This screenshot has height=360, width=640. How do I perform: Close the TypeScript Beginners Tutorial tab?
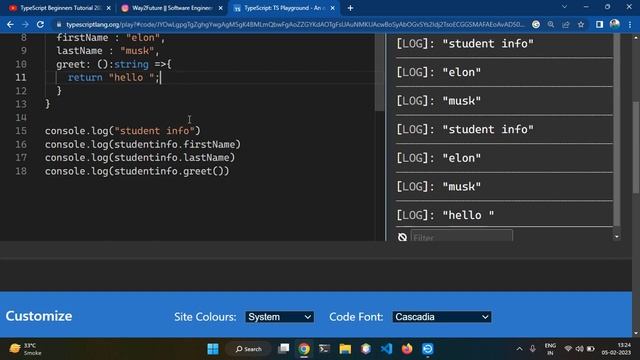(109, 8)
